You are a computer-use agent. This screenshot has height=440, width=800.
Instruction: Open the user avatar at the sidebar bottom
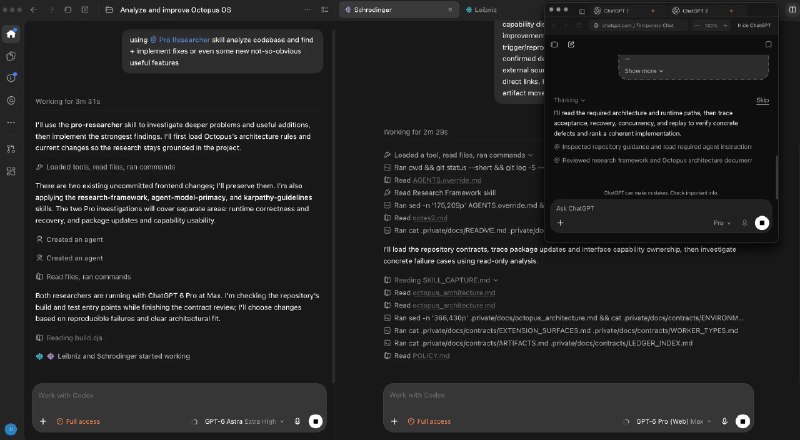[x=11, y=429]
